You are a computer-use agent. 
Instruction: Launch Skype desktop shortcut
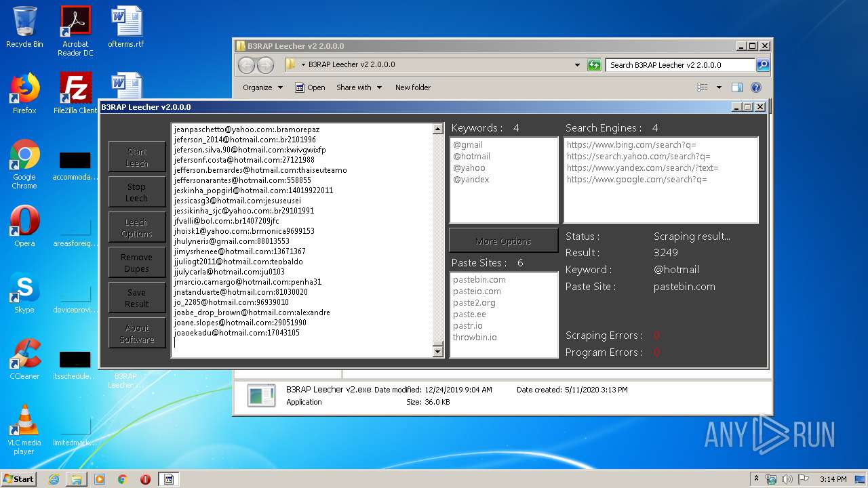24,293
